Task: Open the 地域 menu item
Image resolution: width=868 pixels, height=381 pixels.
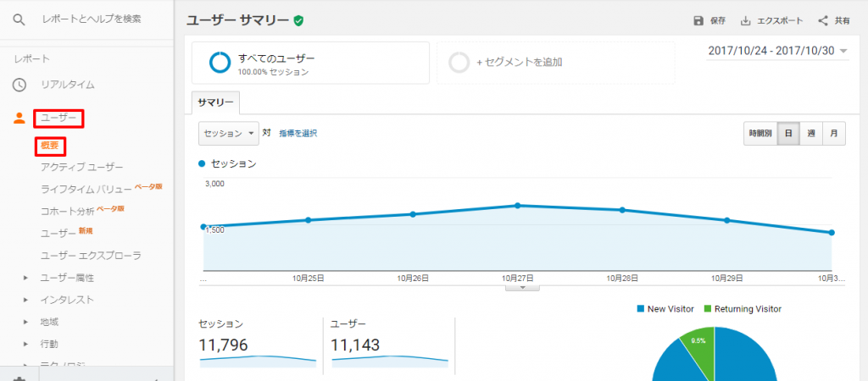Action: 49,322
